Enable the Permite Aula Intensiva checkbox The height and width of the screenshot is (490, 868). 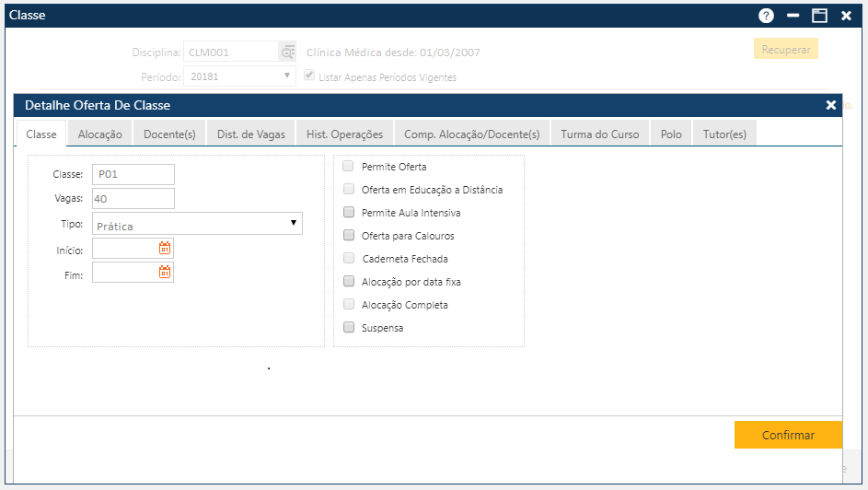[349, 213]
